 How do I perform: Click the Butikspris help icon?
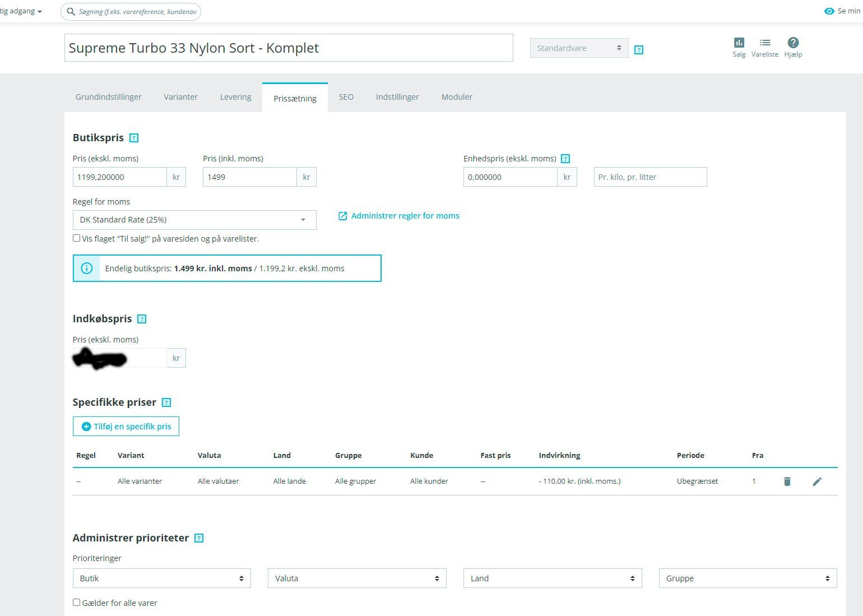point(134,138)
